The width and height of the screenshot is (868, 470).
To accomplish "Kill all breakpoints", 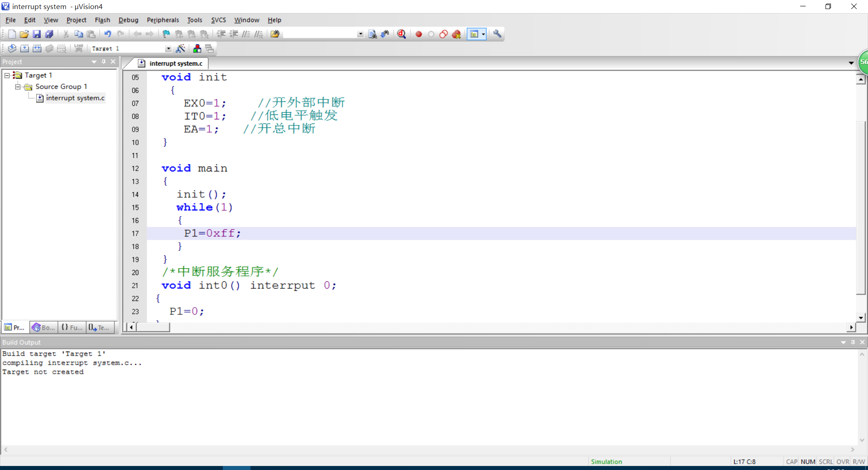I will 457,34.
